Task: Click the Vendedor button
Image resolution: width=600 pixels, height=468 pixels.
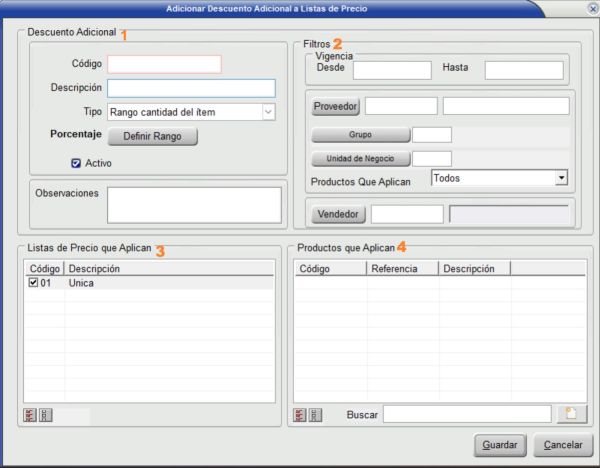Action: click(x=338, y=214)
